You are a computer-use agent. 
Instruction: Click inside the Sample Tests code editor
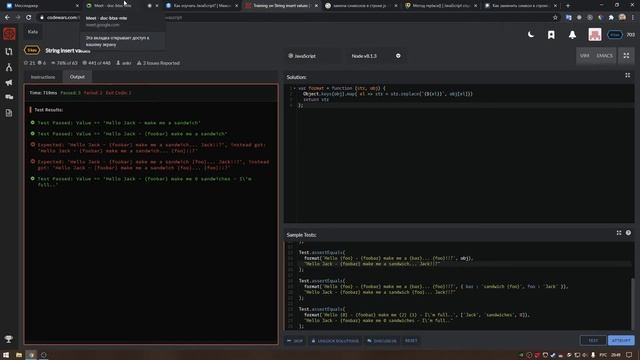click(x=457, y=286)
